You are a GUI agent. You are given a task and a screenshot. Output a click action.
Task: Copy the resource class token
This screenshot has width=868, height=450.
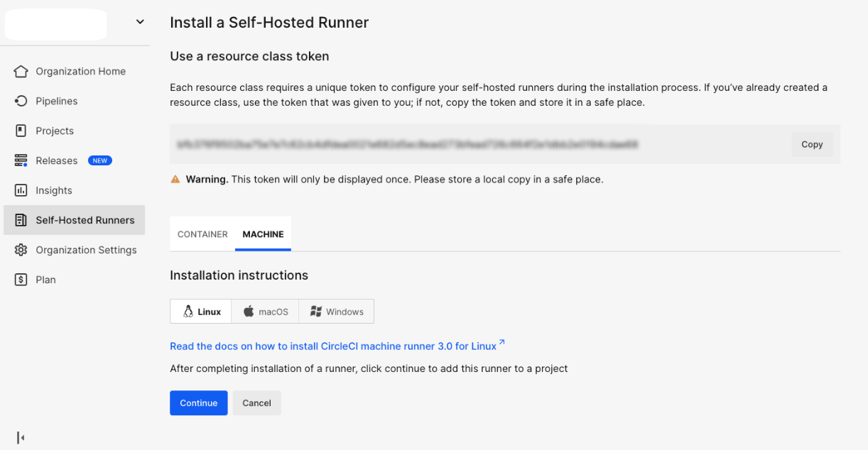click(x=812, y=144)
